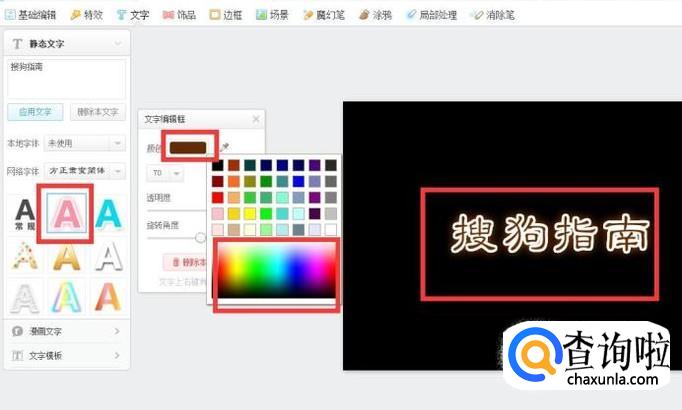Open the 饰品 accessories tab
682x410 pixels.
click(179, 15)
